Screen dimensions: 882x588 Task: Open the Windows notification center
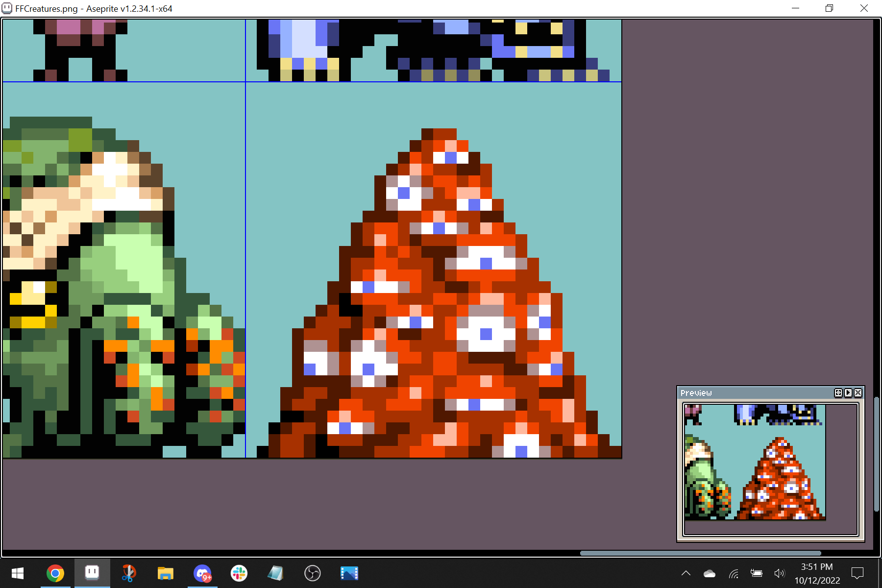point(858,573)
